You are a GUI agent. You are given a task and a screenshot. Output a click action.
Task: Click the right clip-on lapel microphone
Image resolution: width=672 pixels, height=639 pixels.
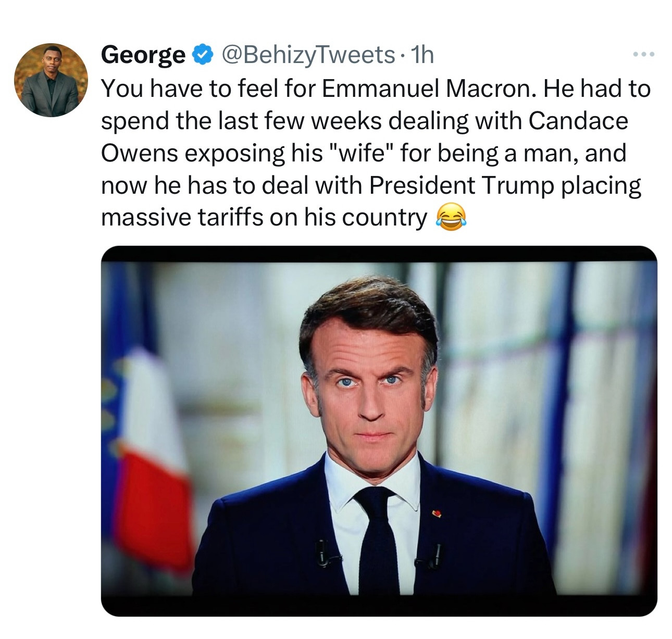(437, 555)
